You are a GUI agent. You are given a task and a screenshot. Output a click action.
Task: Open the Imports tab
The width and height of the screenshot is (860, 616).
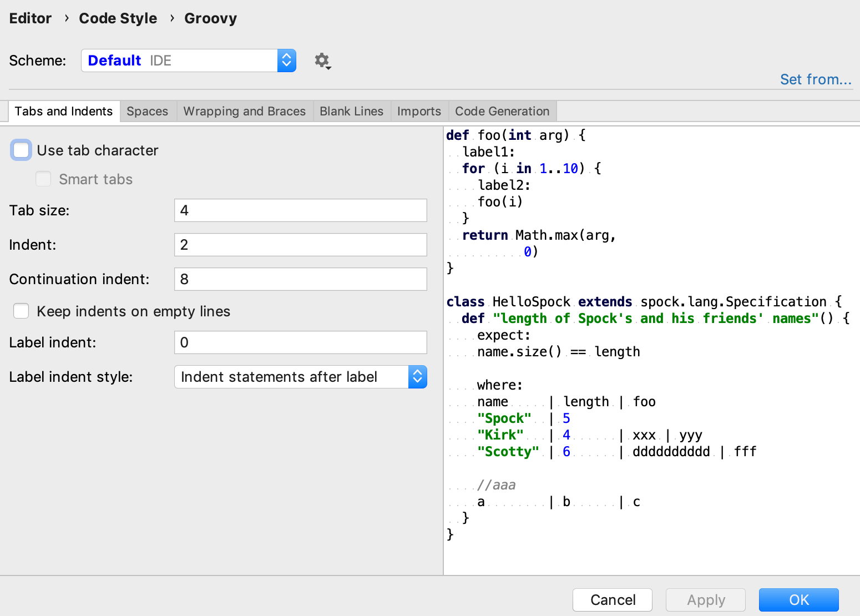tap(419, 111)
